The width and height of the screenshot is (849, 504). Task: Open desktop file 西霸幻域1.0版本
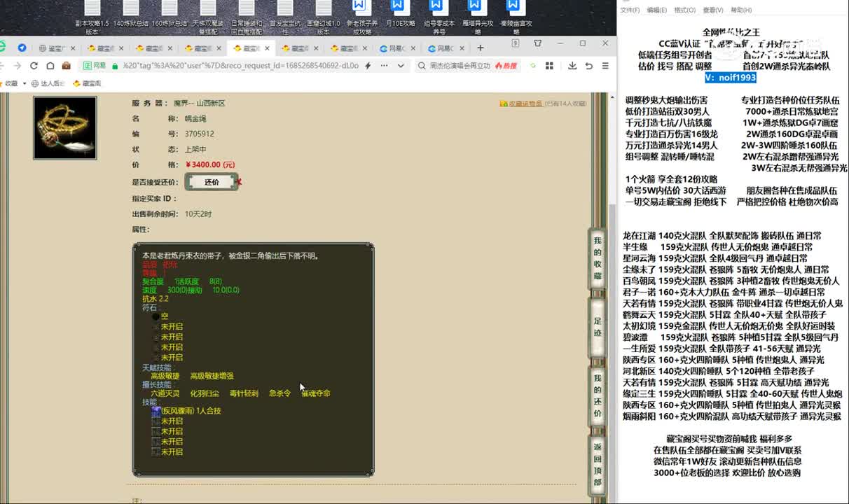coord(324,17)
